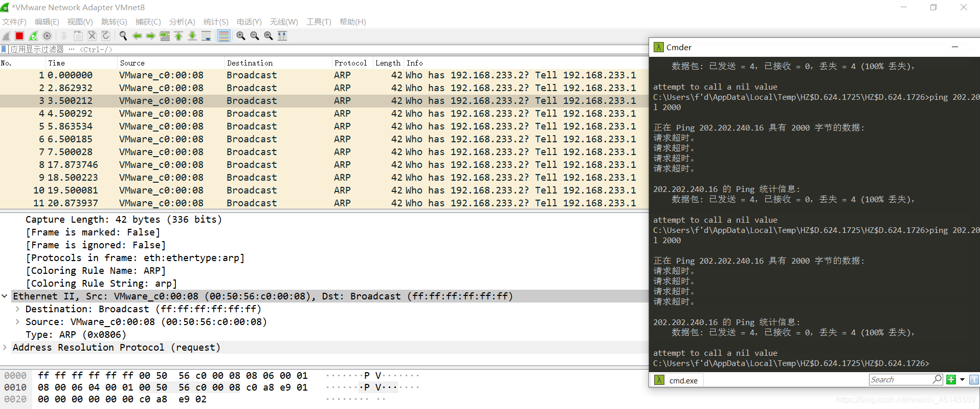The width and height of the screenshot is (980, 409).
Task: Open the 文件(F) menu
Action: (14, 22)
